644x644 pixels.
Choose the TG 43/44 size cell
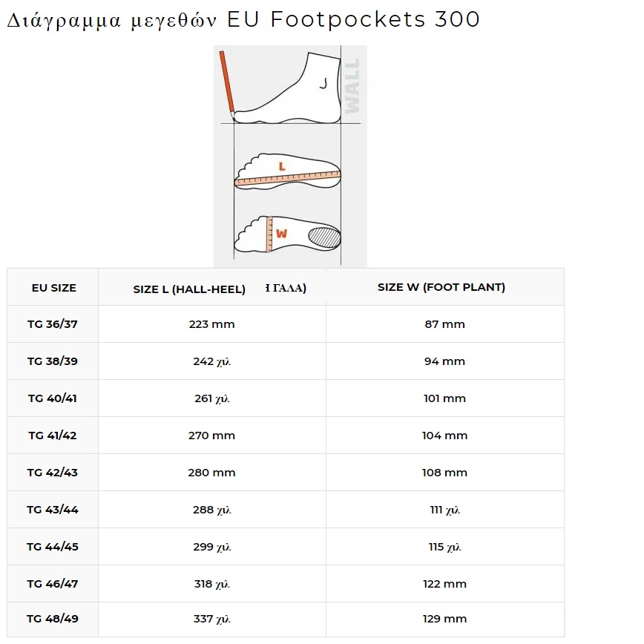53,510
